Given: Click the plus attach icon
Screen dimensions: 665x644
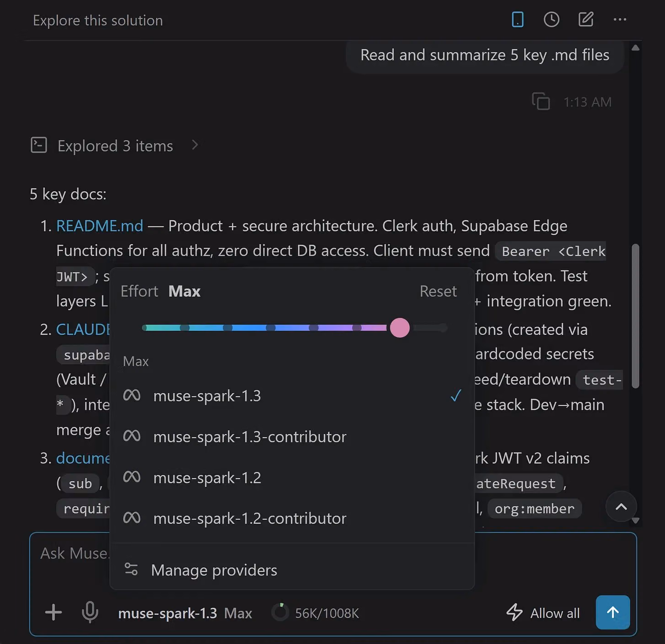Looking at the screenshot, I should [x=53, y=612].
